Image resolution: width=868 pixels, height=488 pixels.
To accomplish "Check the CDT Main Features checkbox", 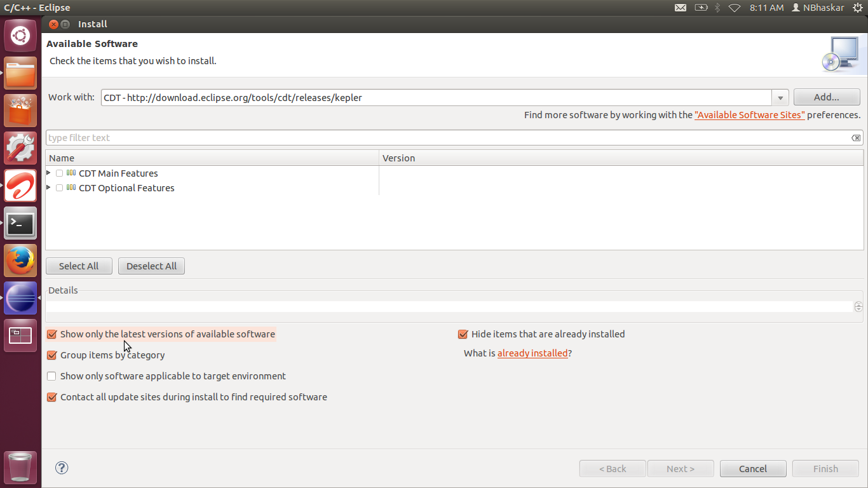I will pos(59,173).
